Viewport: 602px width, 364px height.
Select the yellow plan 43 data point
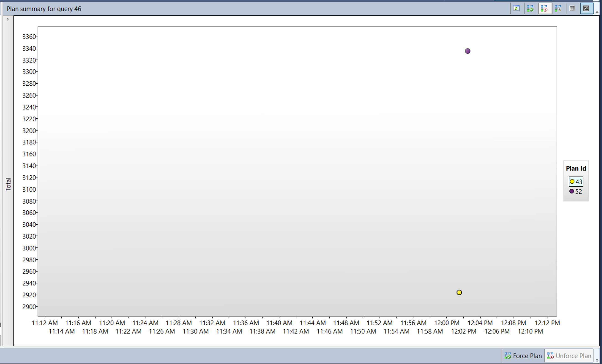coord(459,292)
